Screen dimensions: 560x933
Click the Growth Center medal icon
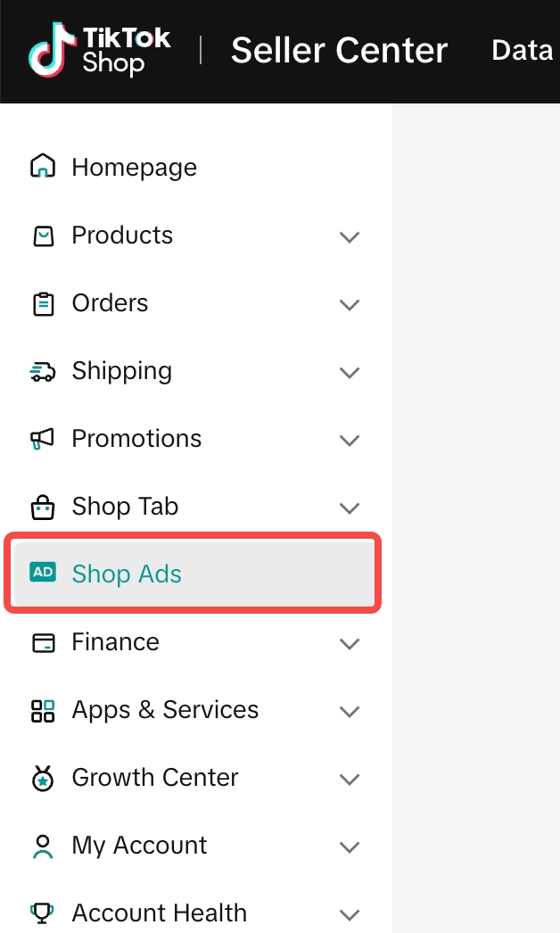pyautogui.click(x=43, y=778)
